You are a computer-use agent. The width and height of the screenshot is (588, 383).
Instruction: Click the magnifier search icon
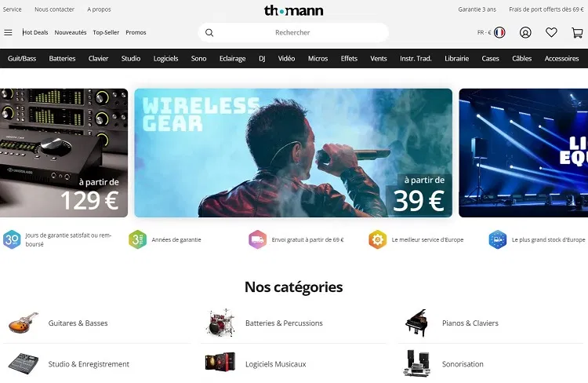[x=209, y=33]
